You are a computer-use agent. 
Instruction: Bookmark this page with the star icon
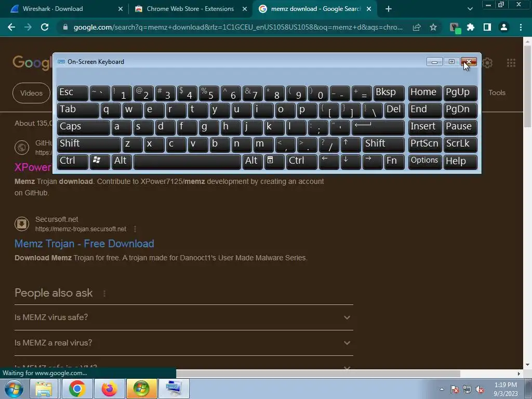[x=433, y=27]
